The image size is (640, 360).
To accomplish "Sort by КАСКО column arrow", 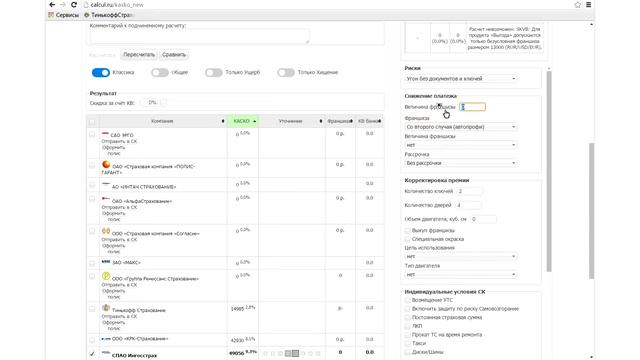I will (255, 121).
